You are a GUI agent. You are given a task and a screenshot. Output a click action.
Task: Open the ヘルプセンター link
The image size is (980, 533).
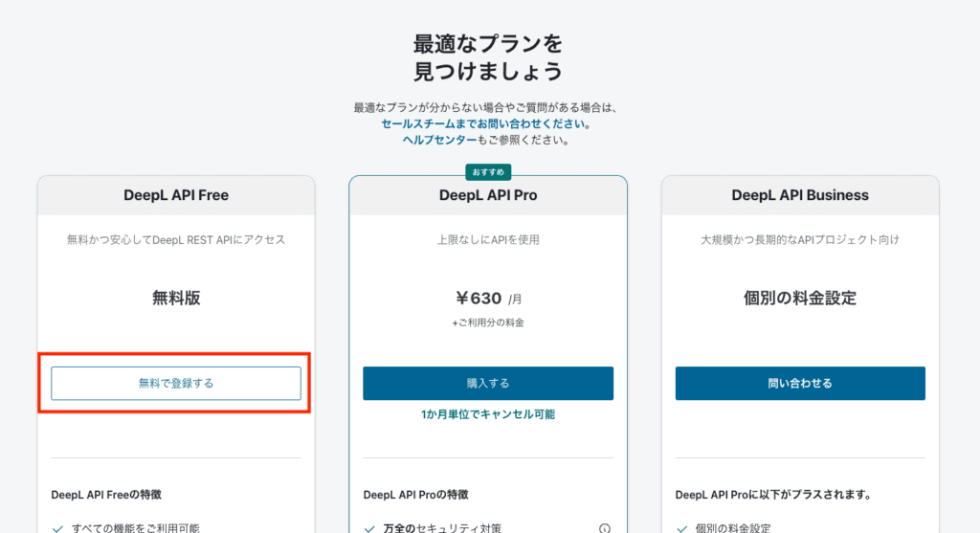(x=439, y=140)
